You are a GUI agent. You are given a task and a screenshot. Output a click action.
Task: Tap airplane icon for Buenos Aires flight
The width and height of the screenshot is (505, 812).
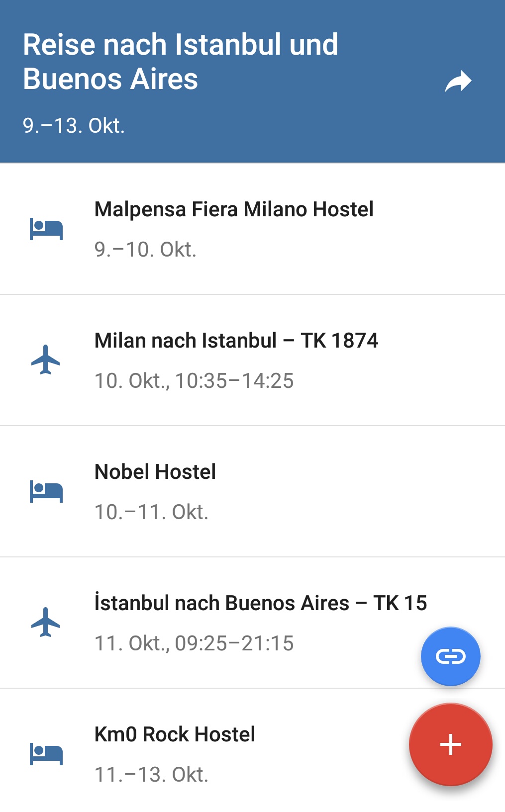tap(46, 622)
